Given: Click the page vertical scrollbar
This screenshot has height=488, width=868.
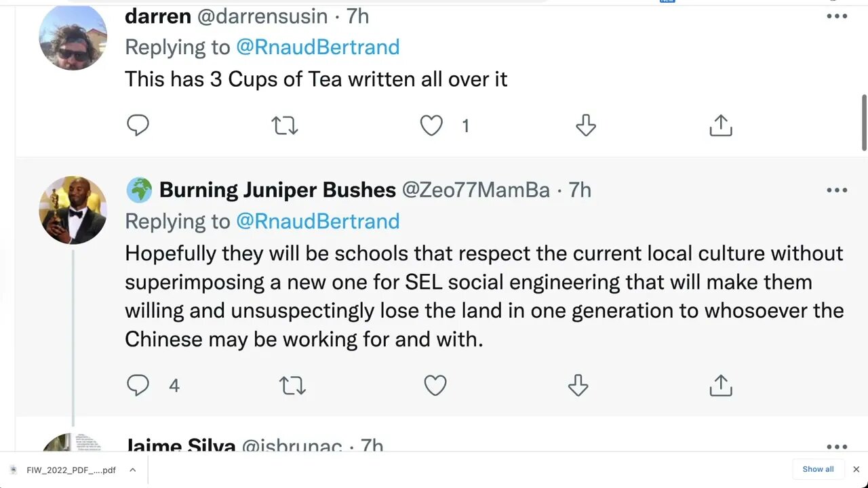Looking at the screenshot, I should tap(864, 123).
